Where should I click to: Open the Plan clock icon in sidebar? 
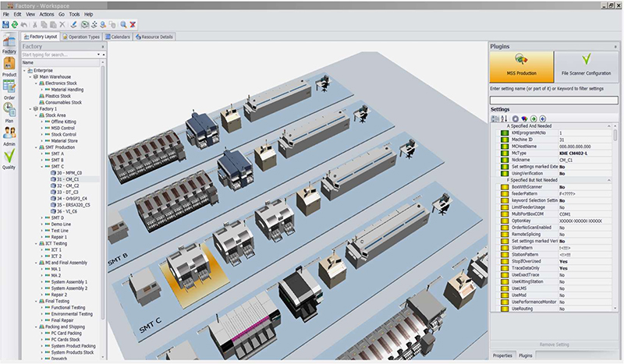(9, 113)
